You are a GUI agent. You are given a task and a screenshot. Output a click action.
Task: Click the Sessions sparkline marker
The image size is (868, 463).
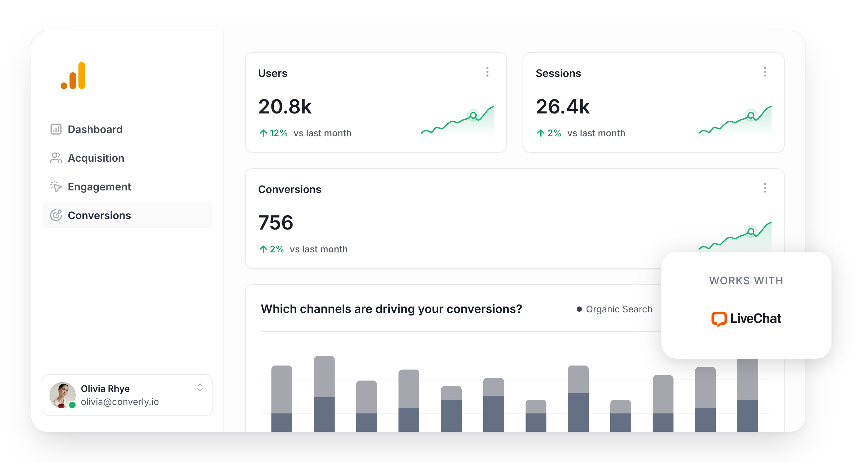point(751,116)
